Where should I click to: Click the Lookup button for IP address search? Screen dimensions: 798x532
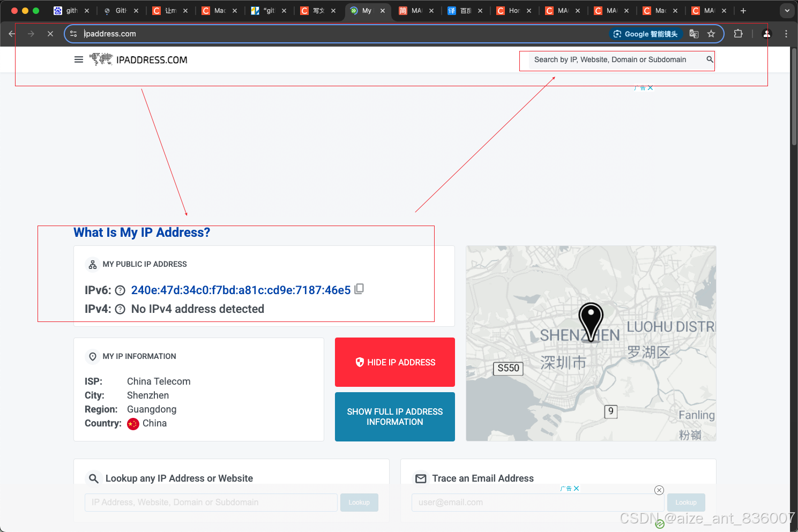point(359,503)
